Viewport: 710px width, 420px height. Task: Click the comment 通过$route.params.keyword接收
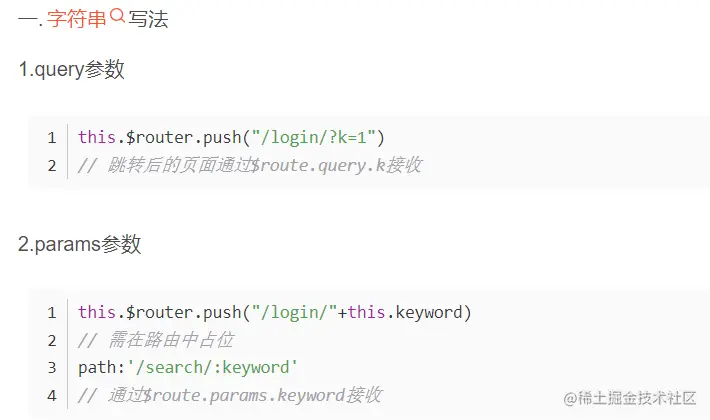230,395
